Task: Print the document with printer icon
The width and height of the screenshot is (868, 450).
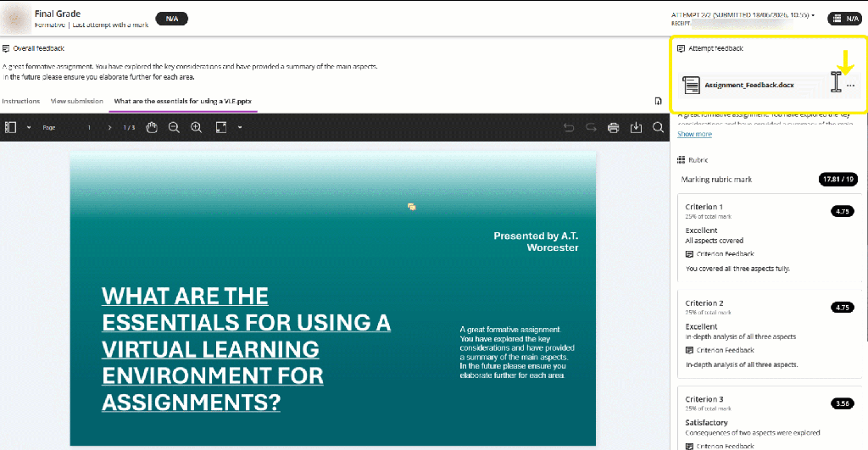Action: point(613,128)
